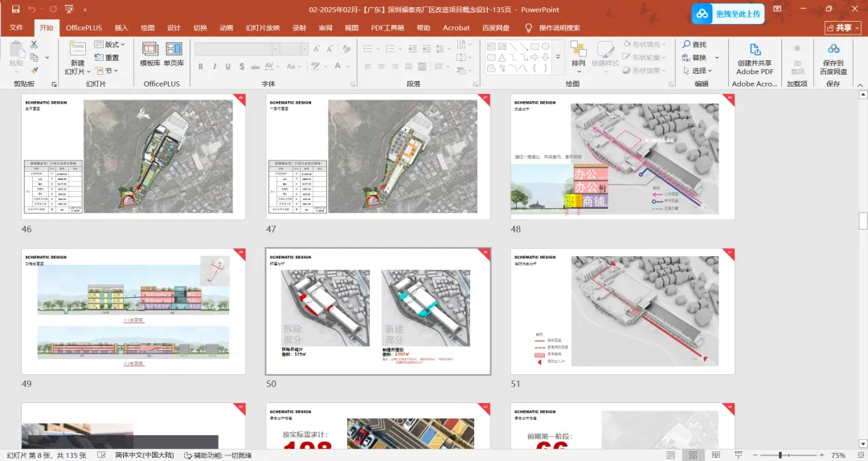The image size is (868, 461).
Task: Toggle text shadow S button
Action: (242, 67)
